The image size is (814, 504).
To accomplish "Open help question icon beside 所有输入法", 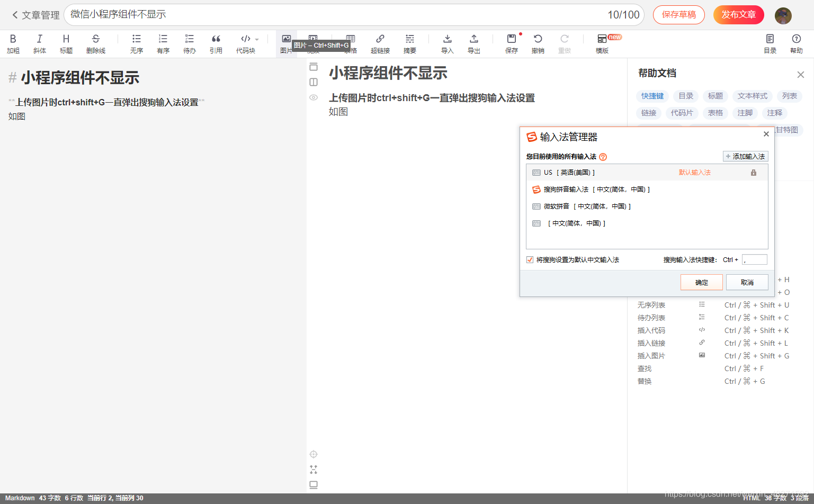I will click(603, 157).
